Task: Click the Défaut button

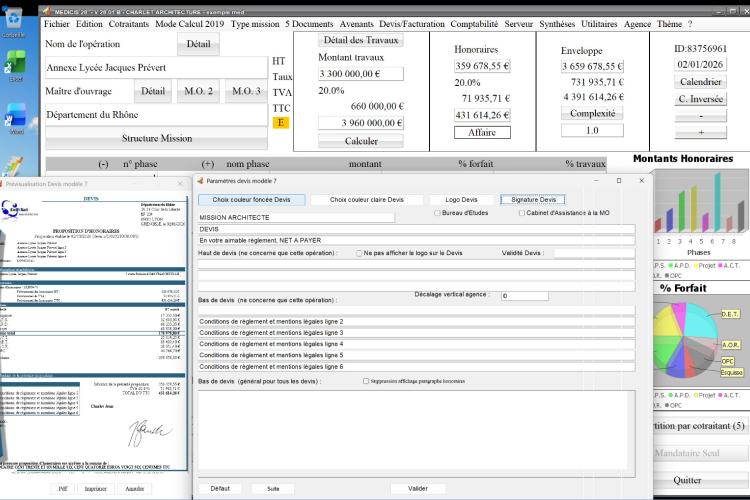Action: [220, 489]
